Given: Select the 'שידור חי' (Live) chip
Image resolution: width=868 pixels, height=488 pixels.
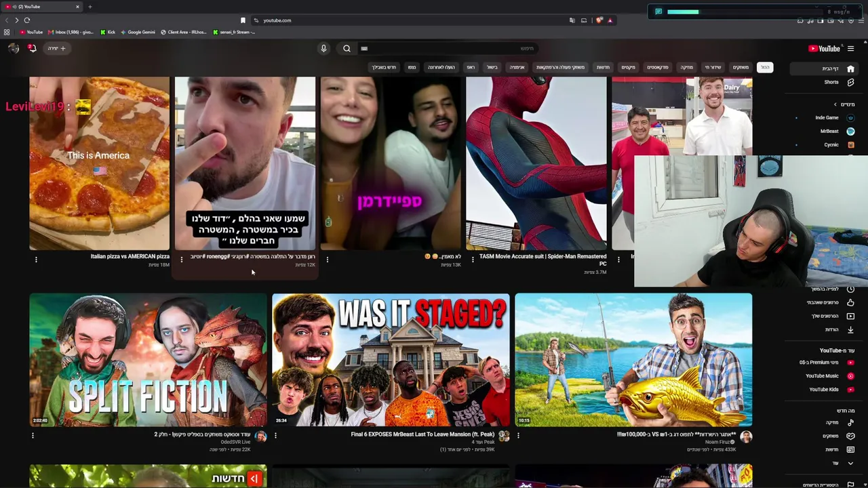Looking at the screenshot, I should (713, 67).
